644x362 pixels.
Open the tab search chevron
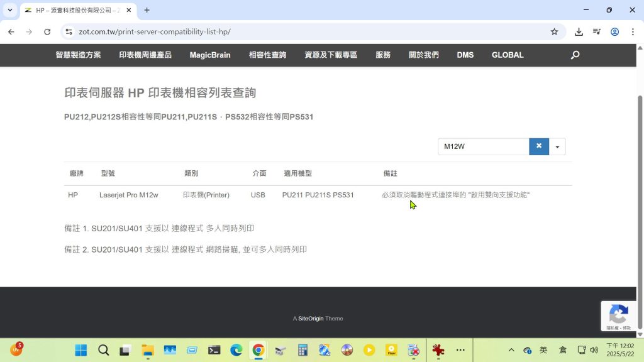tap(10, 10)
